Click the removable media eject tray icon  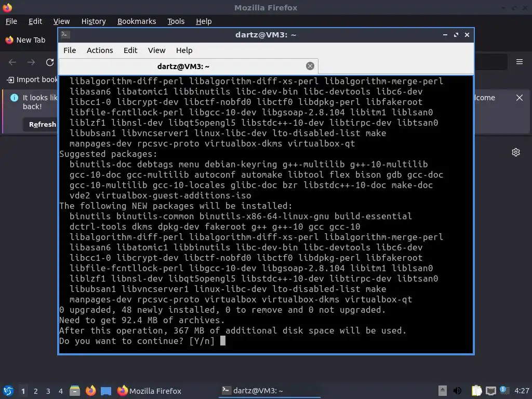pyautogui.click(x=442, y=391)
